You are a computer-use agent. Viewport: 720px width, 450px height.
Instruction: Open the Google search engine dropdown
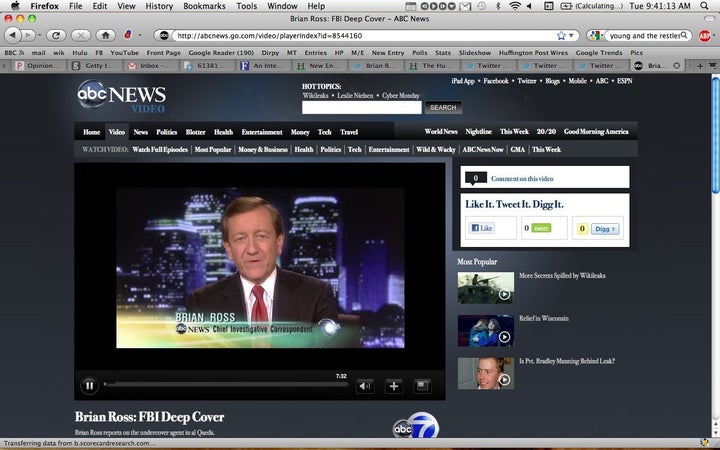click(x=595, y=35)
